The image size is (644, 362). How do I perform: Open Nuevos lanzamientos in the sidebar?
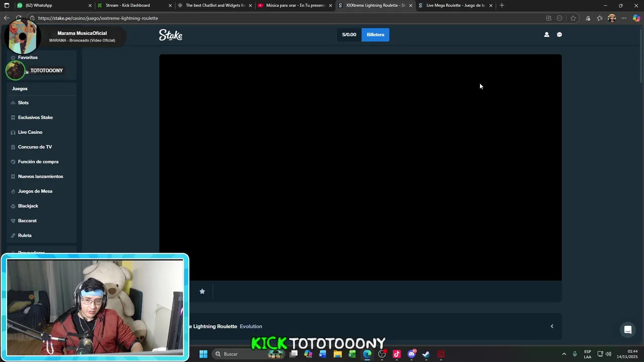(41, 176)
